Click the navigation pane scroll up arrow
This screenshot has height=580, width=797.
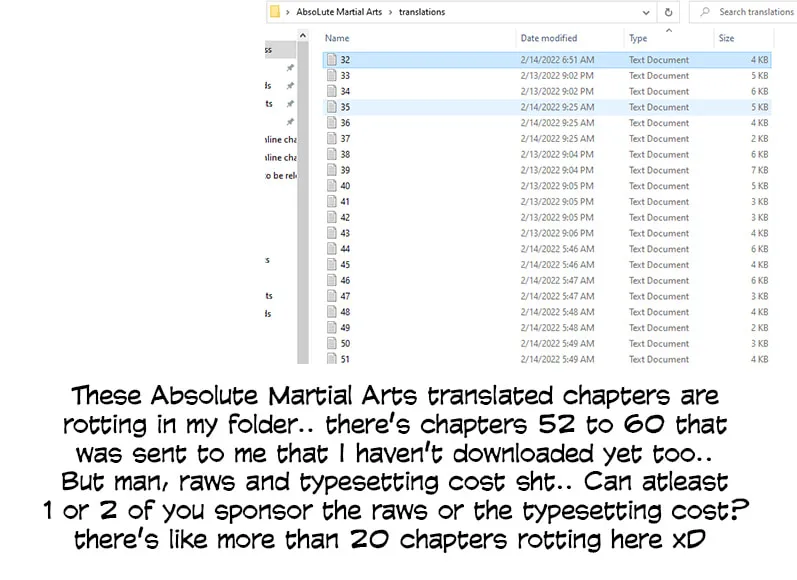(x=303, y=36)
